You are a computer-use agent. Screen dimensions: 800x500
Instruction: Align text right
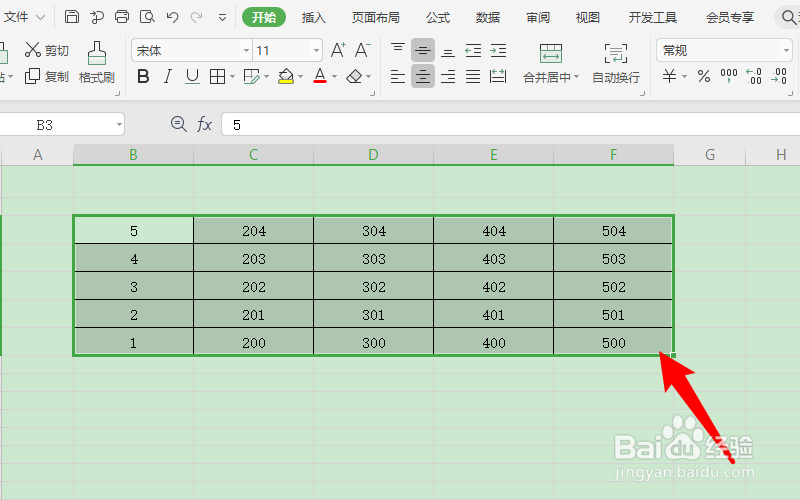[448, 77]
